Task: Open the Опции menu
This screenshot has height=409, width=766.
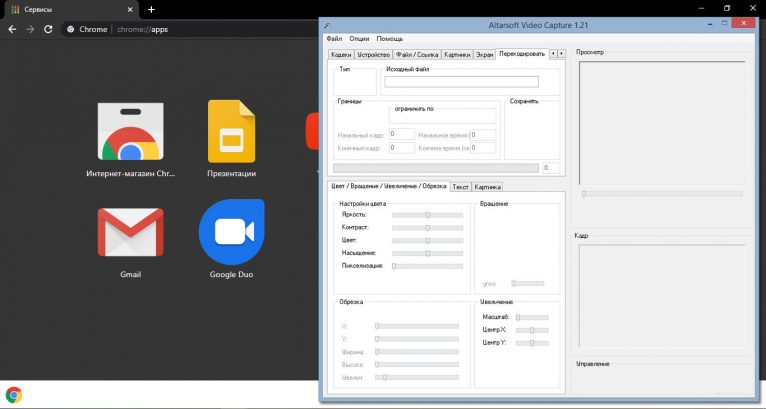Action: pos(359,38)
